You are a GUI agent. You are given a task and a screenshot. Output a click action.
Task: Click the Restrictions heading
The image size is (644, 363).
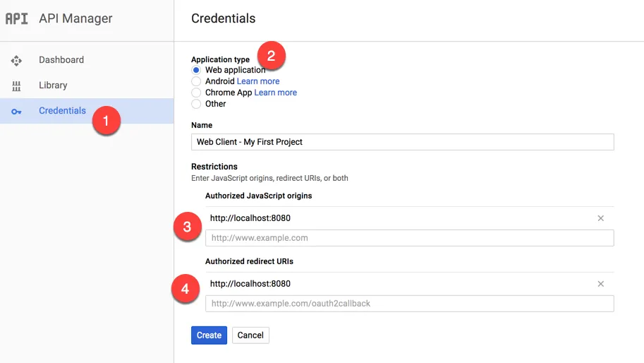click(x=214, y=167)
